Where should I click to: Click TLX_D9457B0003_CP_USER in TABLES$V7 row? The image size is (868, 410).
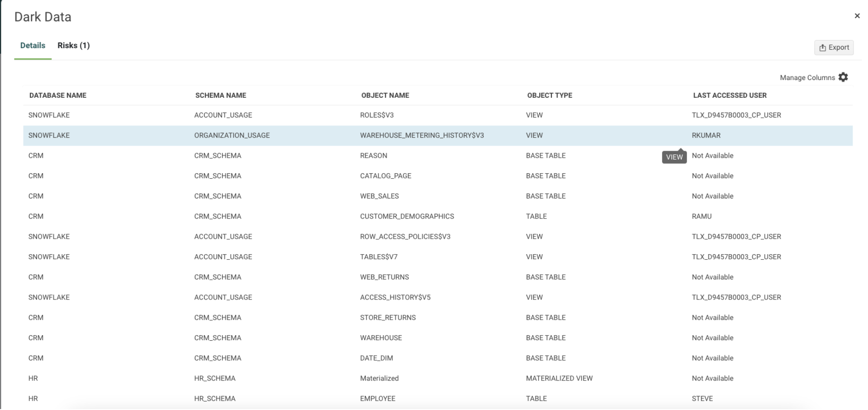pyautogui.click(x=737, y=257)
